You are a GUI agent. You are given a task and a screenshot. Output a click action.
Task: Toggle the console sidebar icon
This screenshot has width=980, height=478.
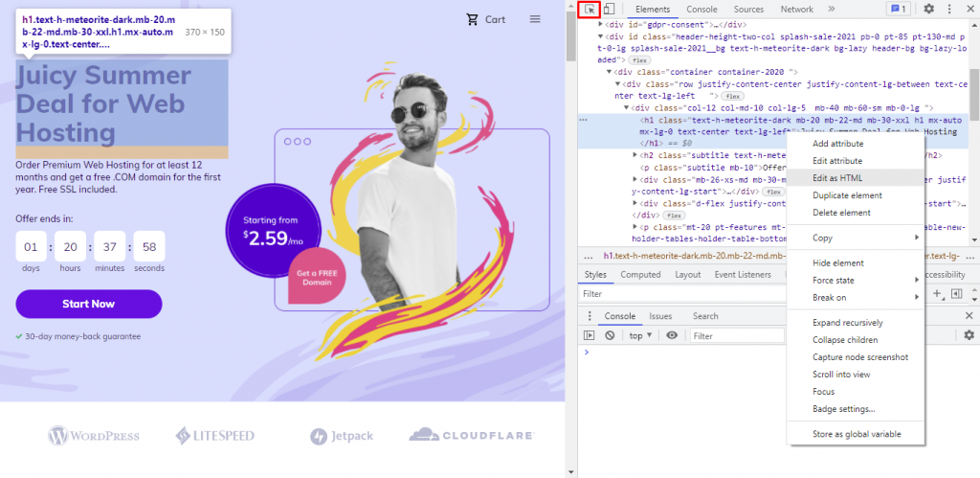click(x=589, y=335)
